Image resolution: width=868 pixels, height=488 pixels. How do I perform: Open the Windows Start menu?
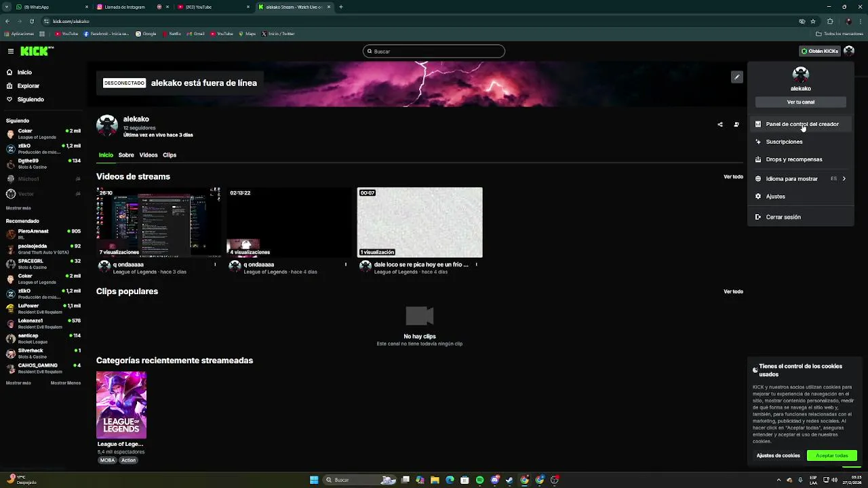(x=314, y=480)
